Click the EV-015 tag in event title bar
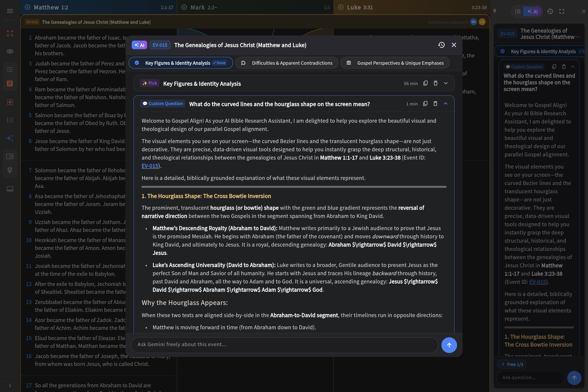Viewport: 588px width, 392px height. pos(32,22)
